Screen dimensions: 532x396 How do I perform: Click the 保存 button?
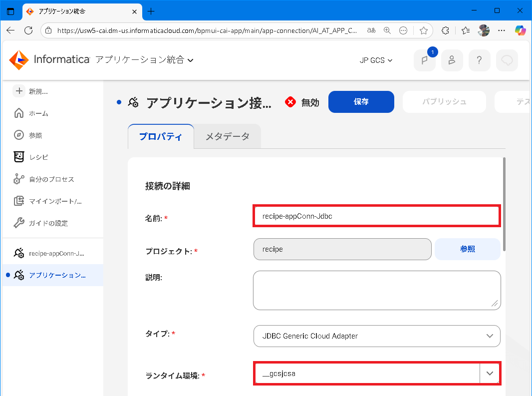coord(361,102)
